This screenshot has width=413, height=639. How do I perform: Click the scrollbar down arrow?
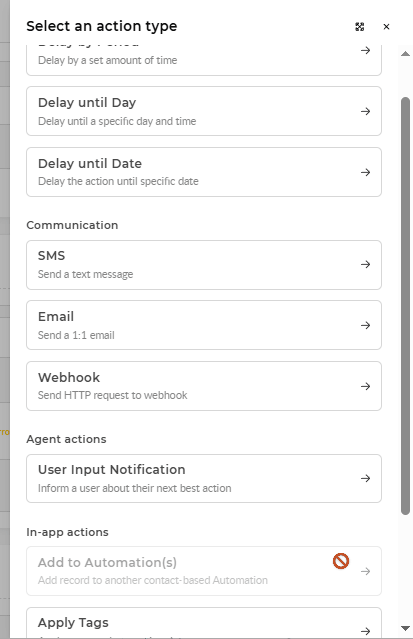[405, 628]
